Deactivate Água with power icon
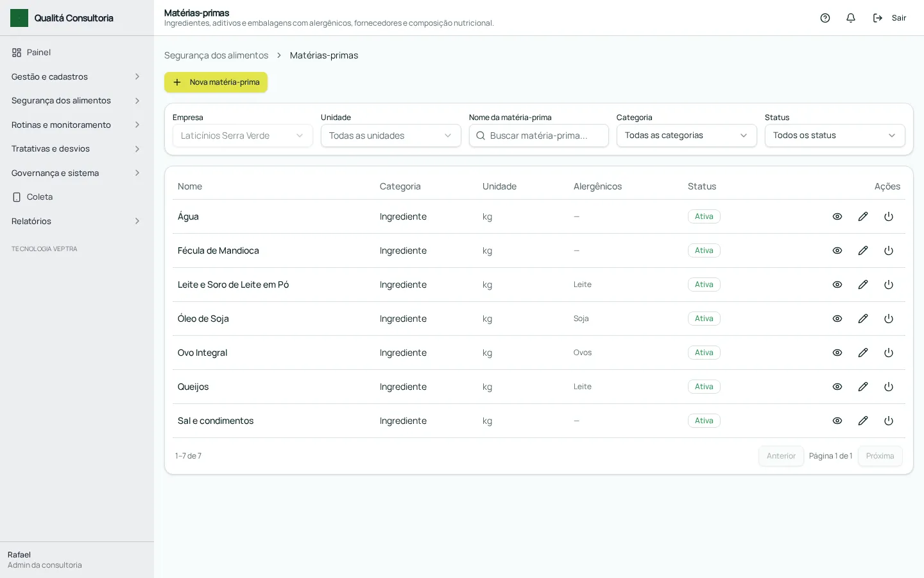The width and height of the screenshot is (924, 578). coord(889,216)
